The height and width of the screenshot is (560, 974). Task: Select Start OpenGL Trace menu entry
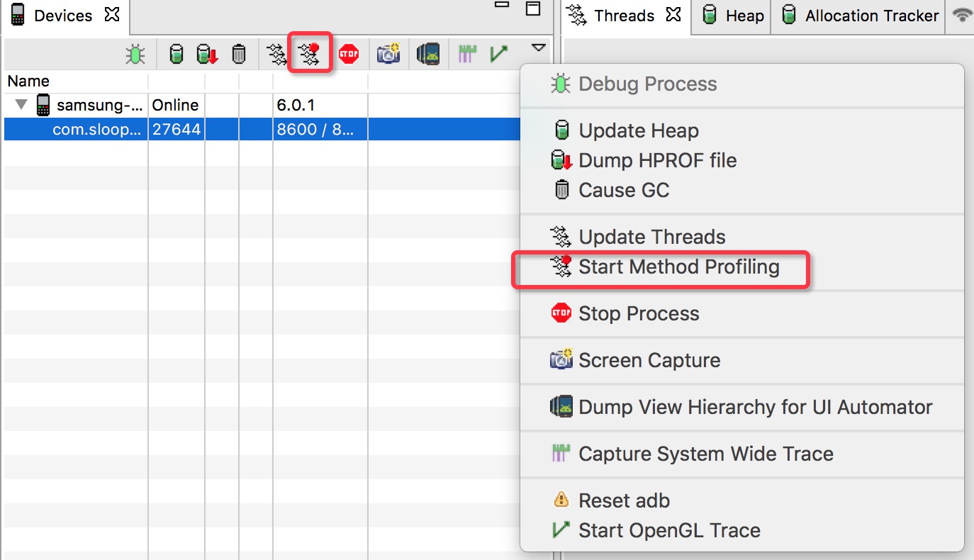click(742, 530)
